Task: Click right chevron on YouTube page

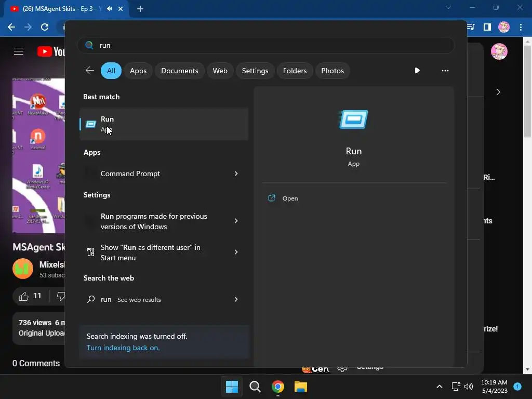Action: 498,92
